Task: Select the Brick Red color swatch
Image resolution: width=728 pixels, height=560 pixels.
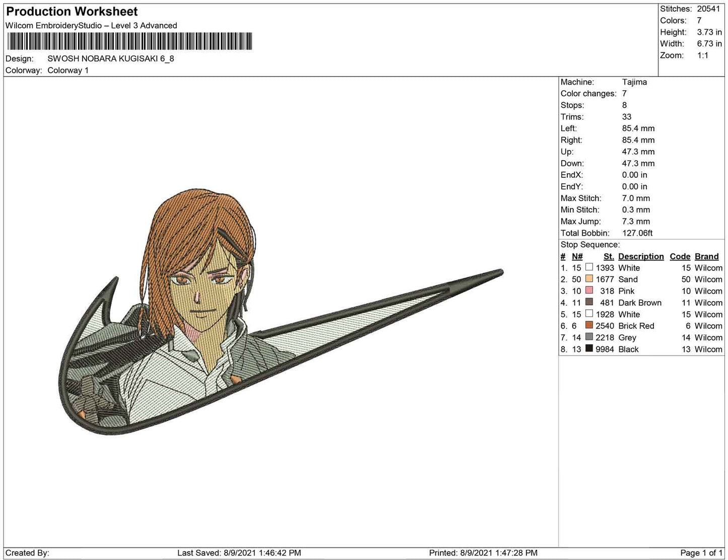Action: click(589, 326)
